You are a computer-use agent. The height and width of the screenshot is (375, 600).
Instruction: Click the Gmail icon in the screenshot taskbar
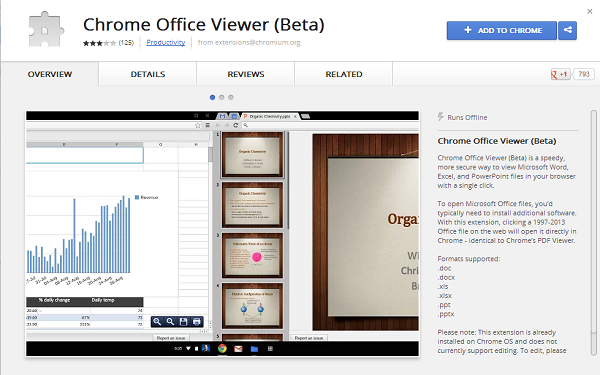(x=238, y=349)
